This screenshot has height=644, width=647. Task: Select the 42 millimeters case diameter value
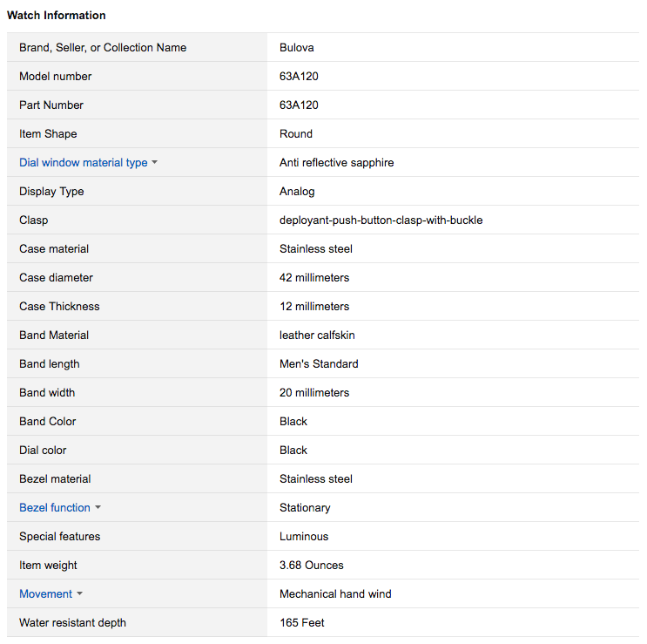coord(314,278)
